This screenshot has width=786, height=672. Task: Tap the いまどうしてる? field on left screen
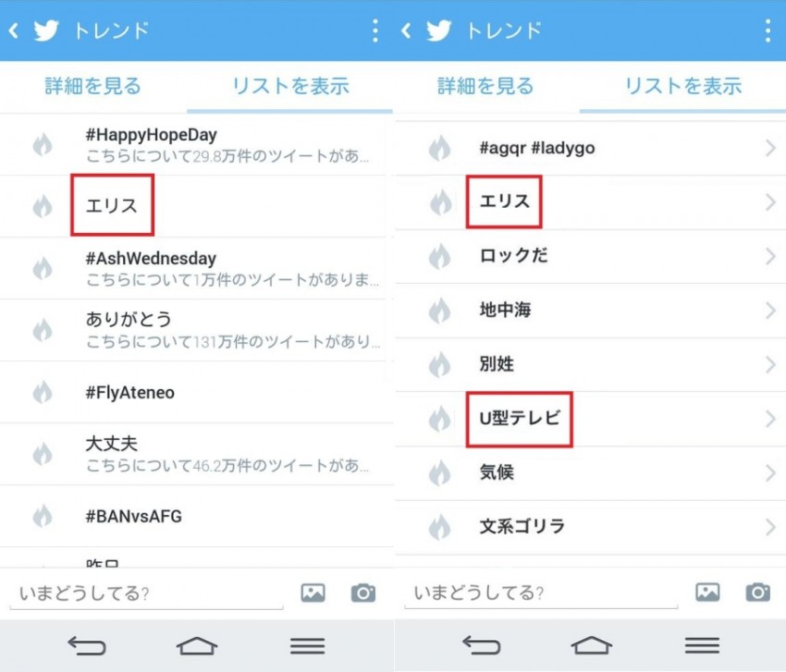click(x=146, y=593)
